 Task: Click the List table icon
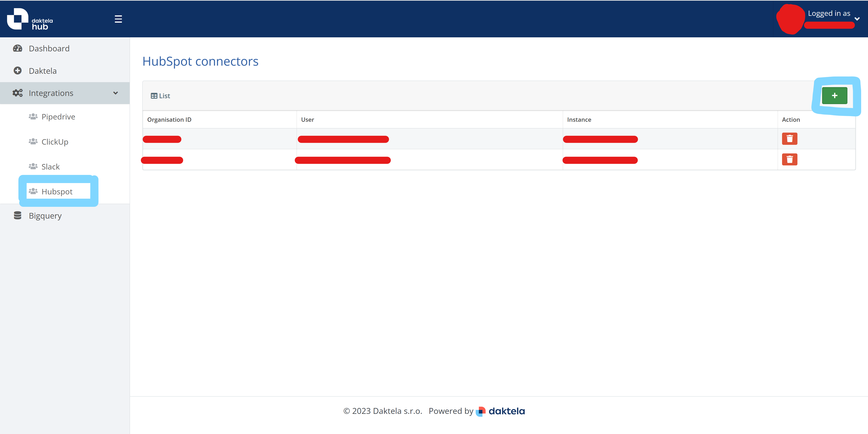tap(154, 96)
